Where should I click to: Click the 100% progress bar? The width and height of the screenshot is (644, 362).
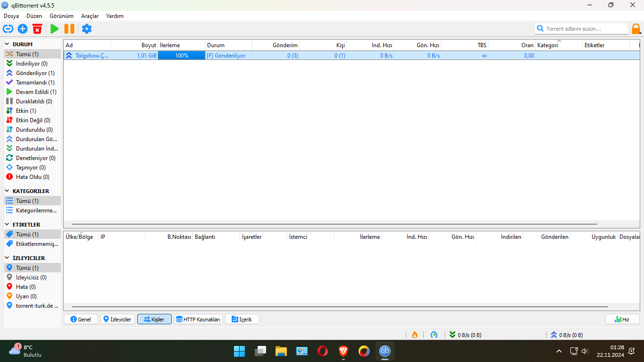pos(182,56)
